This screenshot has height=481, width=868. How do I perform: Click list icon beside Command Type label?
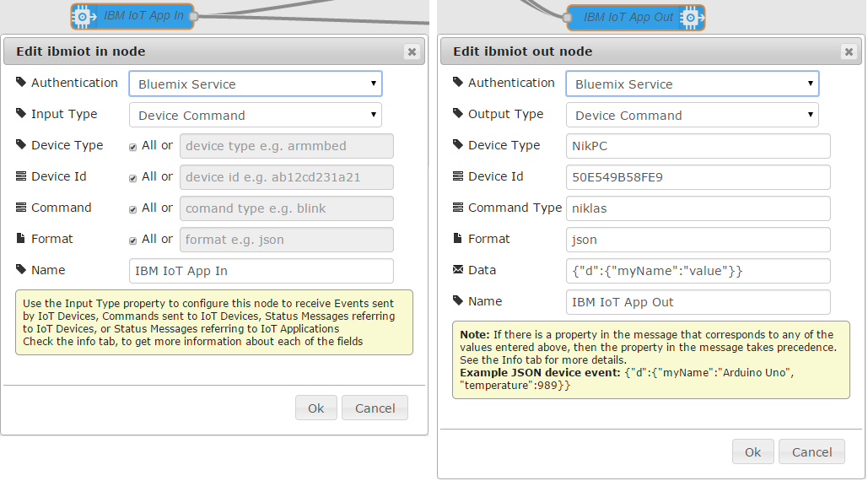coord(458,208)
